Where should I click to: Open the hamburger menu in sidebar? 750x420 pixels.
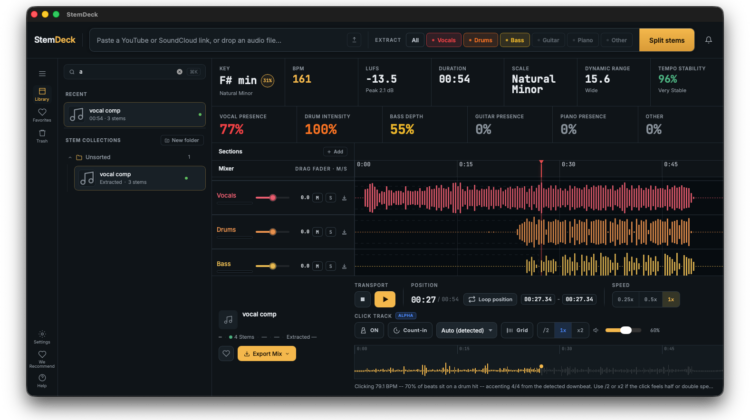[x=42, y=74]
